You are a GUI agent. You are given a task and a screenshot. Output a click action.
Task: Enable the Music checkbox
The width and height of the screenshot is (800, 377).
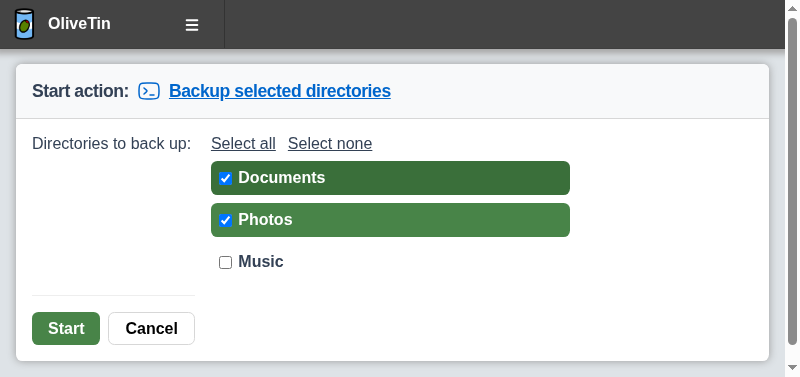[226, 262]
